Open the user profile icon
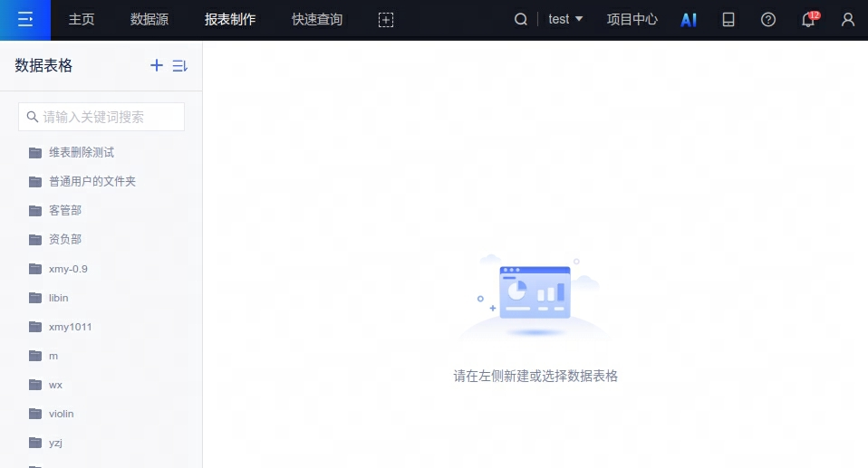This screenshot has height=468, width=868. pyautogui.click(x=848, y=20)
